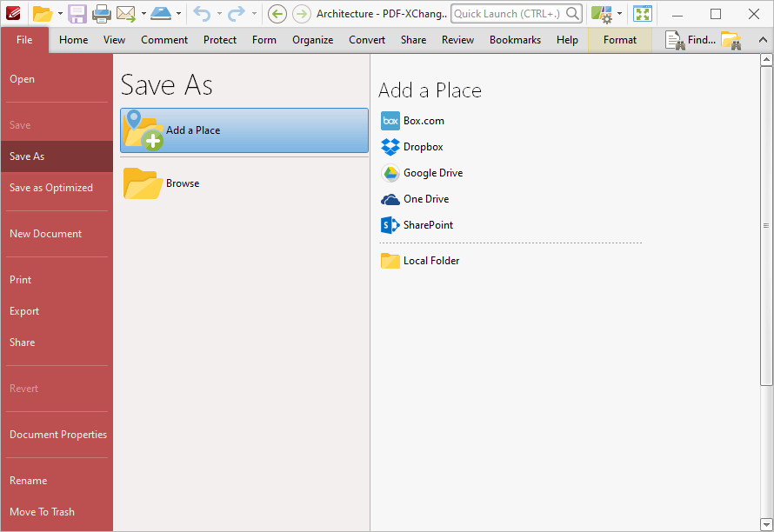Click the Scan icon in toolbar
The height and width of the screenshot is (532, 774).
[161, 14]
